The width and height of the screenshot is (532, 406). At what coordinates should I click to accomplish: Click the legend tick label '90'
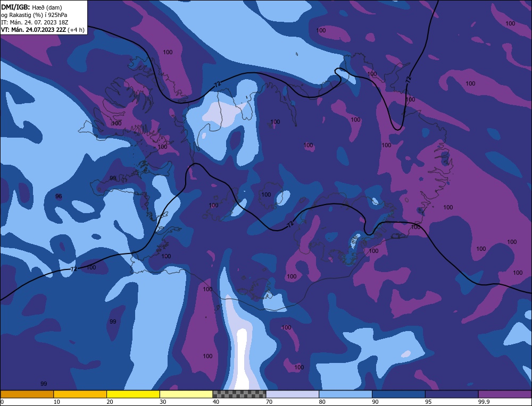coord(375,402)
